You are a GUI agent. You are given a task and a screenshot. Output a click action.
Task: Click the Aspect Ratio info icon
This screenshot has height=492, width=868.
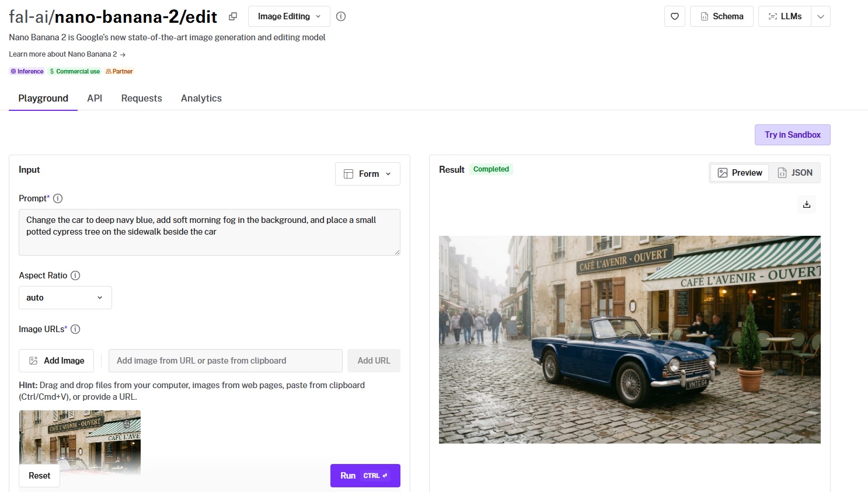pos(75,275)
